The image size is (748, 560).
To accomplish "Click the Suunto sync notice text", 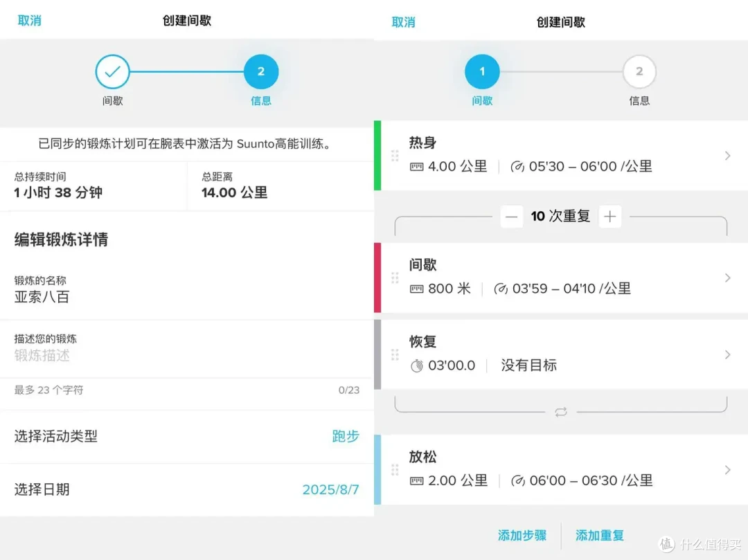I will [x=186, y=144].
